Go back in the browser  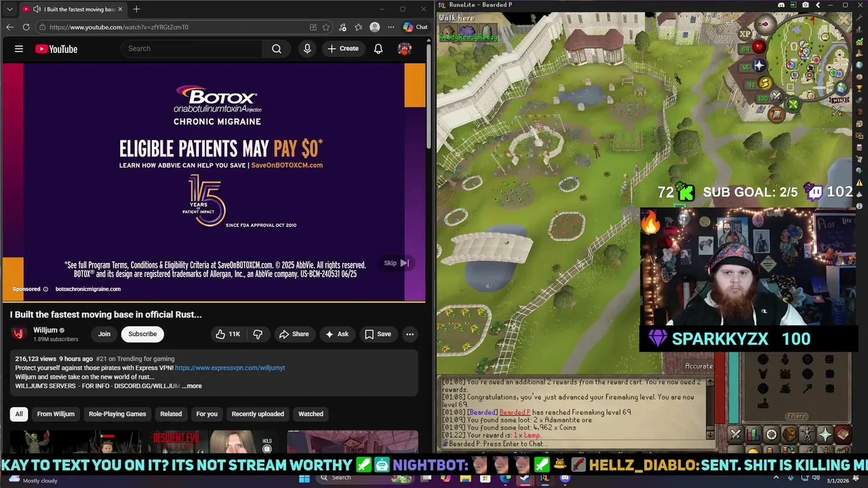coord(9,27)
